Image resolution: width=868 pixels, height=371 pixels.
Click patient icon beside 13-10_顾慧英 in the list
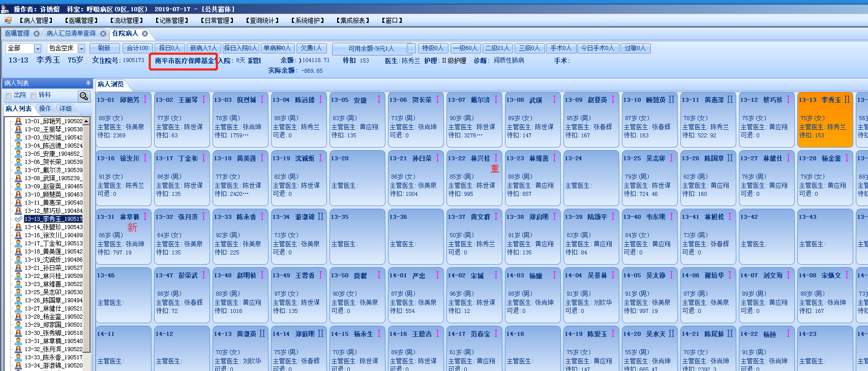18,194
